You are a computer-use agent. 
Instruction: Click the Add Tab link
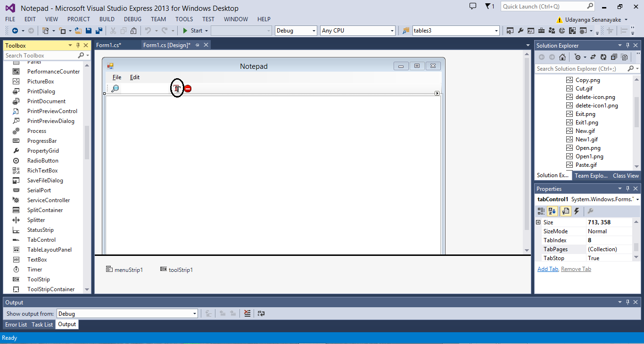(x=548, y=269)
